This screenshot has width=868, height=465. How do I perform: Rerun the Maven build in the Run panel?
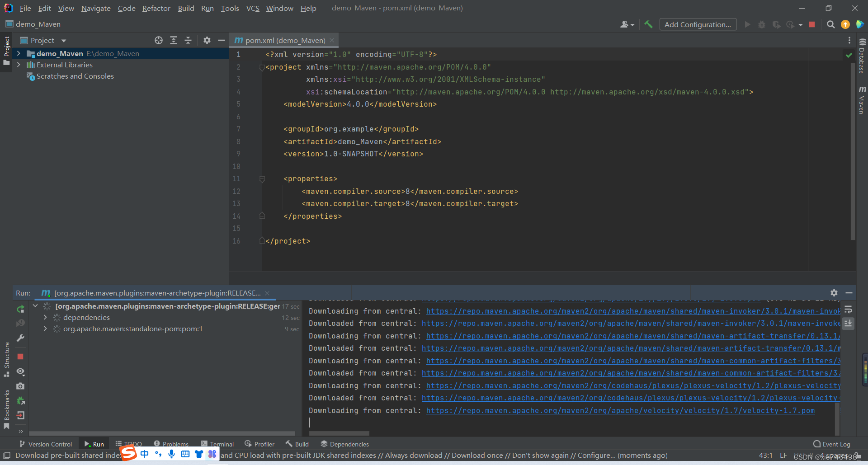[x=20, y=310]
